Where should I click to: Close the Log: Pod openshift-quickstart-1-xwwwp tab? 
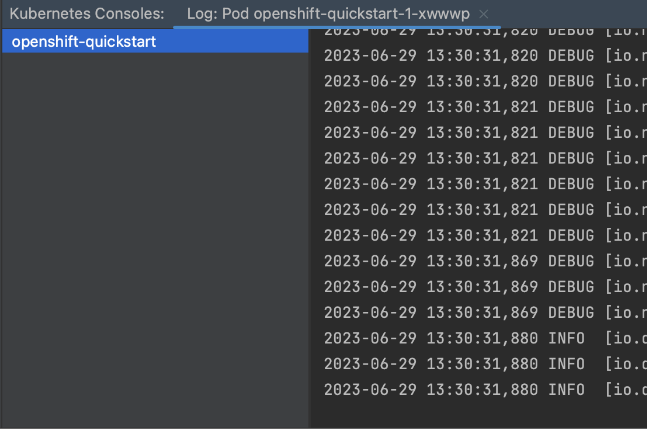484,14
